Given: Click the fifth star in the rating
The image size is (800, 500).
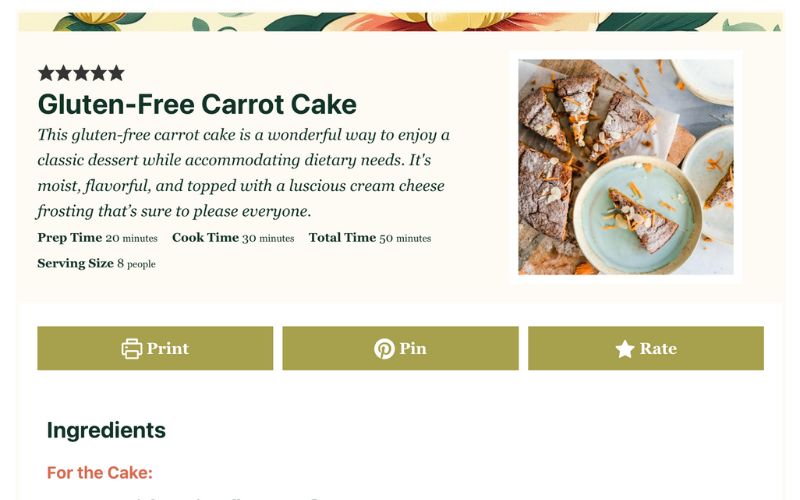Looking at the screenshot, I should click(x=116, y=73).
